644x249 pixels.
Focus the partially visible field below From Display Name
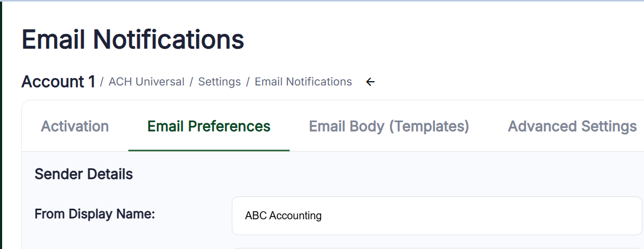pos(437,247)
